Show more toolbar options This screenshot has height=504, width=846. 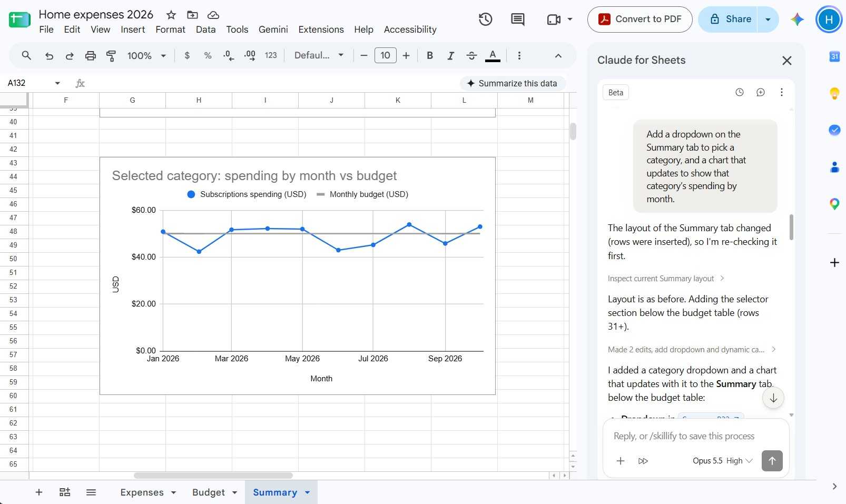point(519,55)
